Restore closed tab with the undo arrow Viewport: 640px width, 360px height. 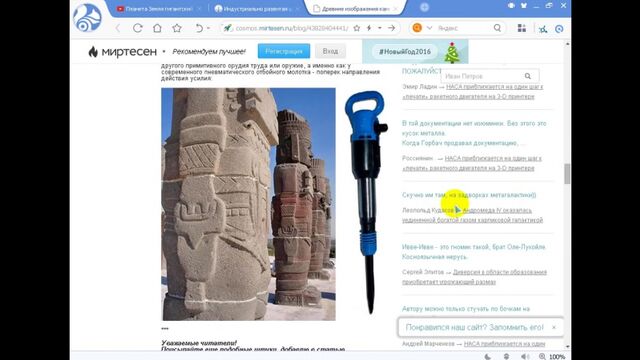(199, 28)
